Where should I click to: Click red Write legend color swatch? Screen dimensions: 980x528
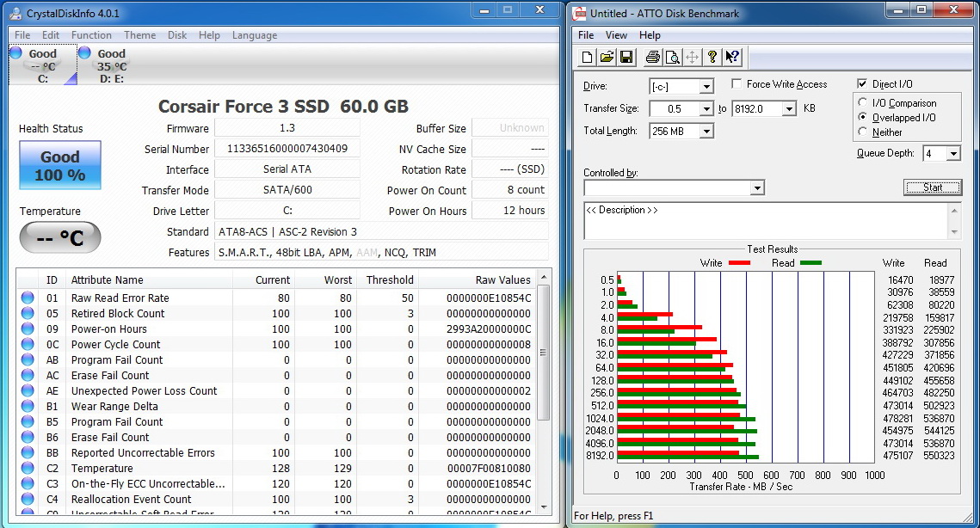[739, 263]
